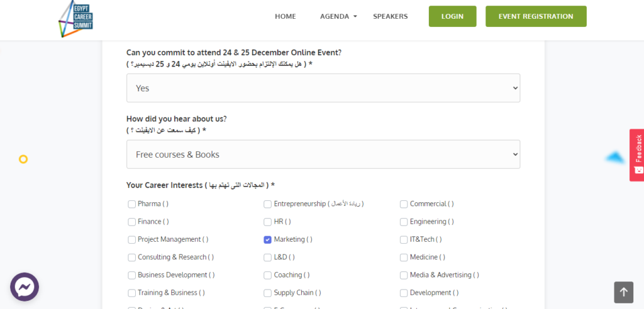Select the HR checkbox

tap(268, 222)
